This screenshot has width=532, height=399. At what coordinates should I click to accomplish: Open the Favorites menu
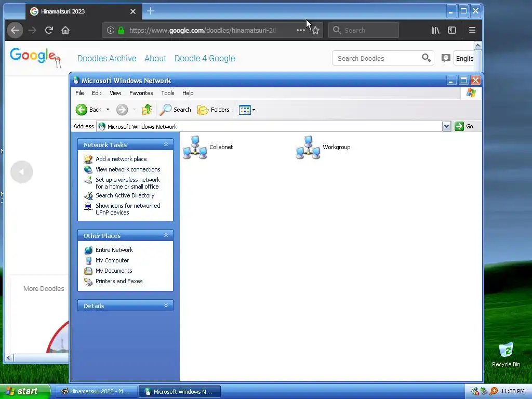pyautogui.click(x=141, y=93)
